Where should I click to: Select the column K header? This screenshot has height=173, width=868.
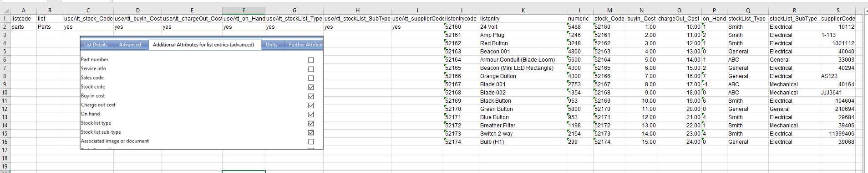tap(523, 10)
